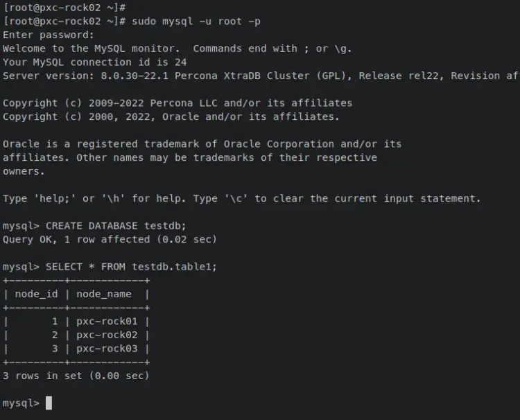Click the Percona LLC copyright line
The height and width of the screenshot is (420, 520).
[177, 103]
